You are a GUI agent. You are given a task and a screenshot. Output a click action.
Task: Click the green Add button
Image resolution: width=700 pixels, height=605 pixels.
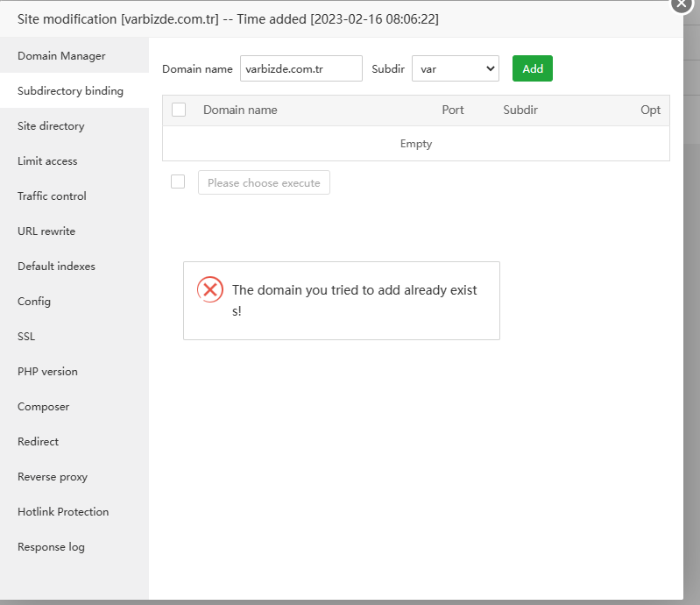click(533, 68)
